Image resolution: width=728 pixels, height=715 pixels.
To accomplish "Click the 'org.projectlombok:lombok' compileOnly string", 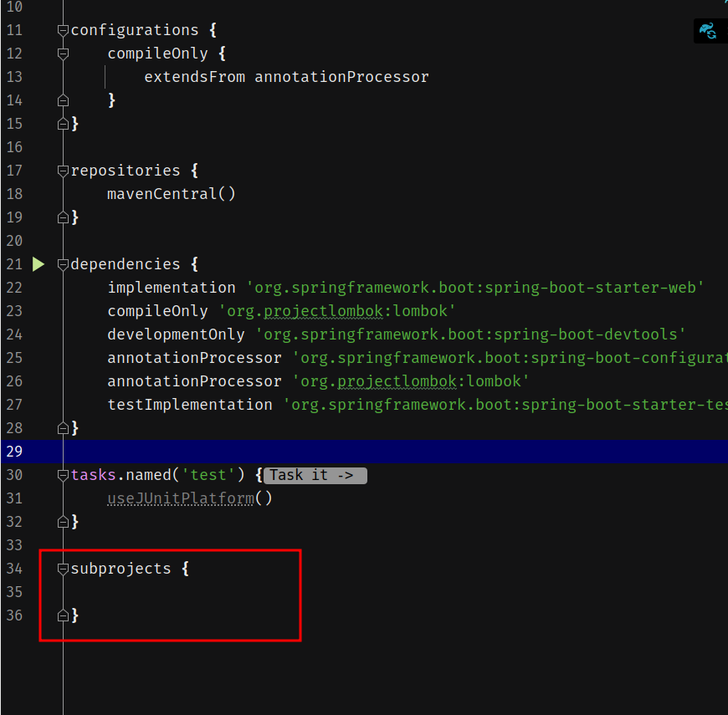I will [x=336, y=311].
